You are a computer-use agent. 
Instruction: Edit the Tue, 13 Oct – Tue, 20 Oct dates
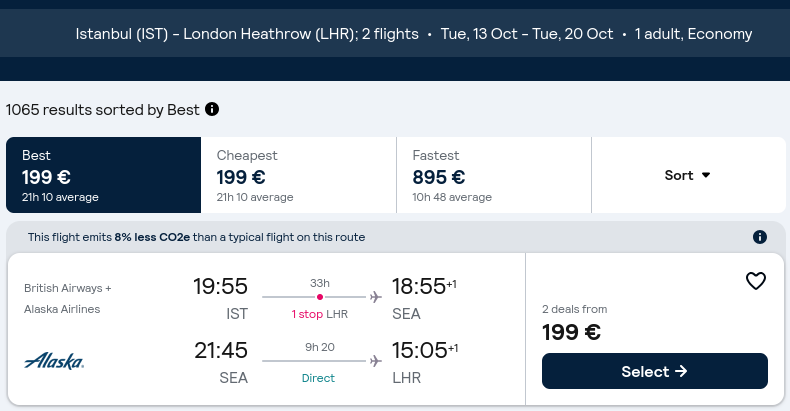pos(527,34)
